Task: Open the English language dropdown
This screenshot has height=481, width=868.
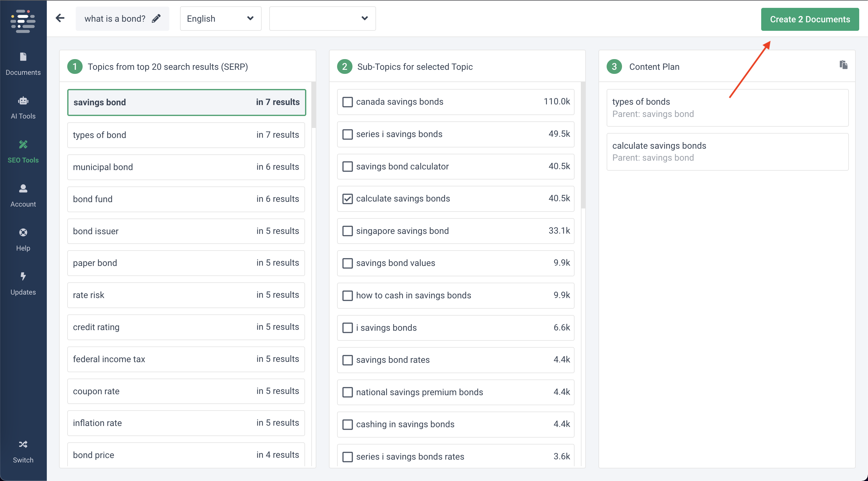Action: pos(221,19)
